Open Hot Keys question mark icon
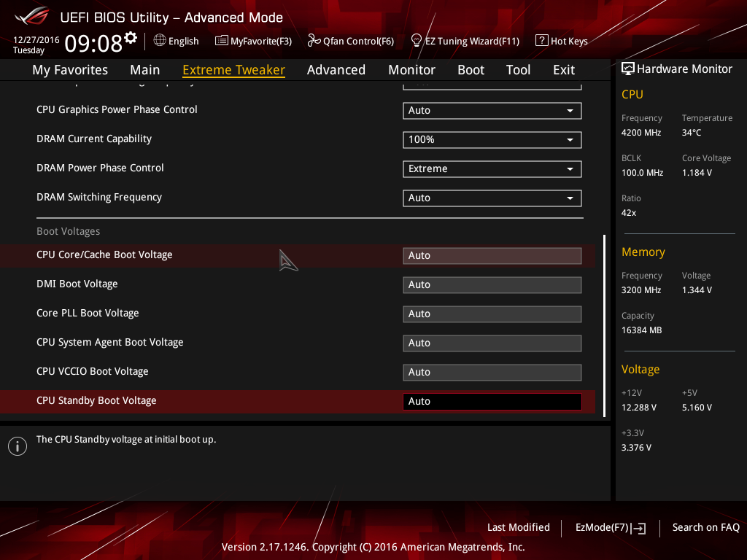 tap(542, 41)
